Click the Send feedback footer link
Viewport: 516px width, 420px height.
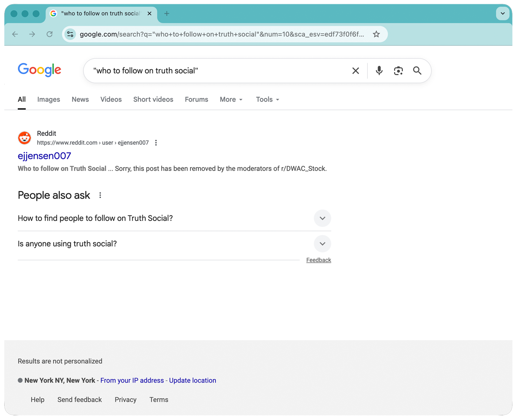(79, 400)
